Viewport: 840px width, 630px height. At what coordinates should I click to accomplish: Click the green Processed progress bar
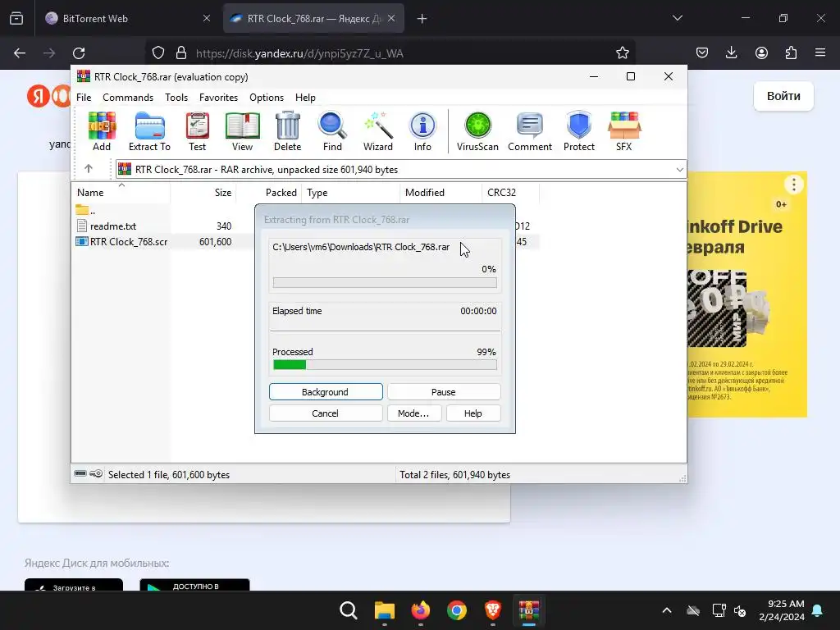click(385, 365)
